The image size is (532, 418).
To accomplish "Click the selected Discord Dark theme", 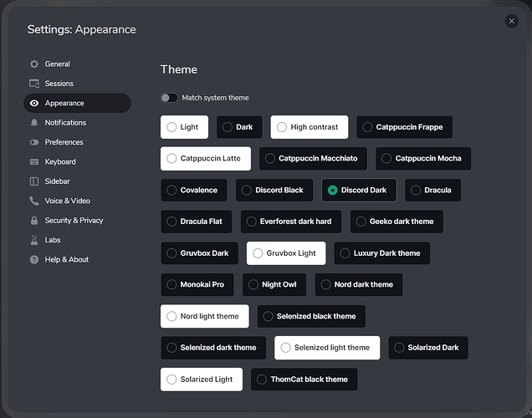I will click(359, 190).
